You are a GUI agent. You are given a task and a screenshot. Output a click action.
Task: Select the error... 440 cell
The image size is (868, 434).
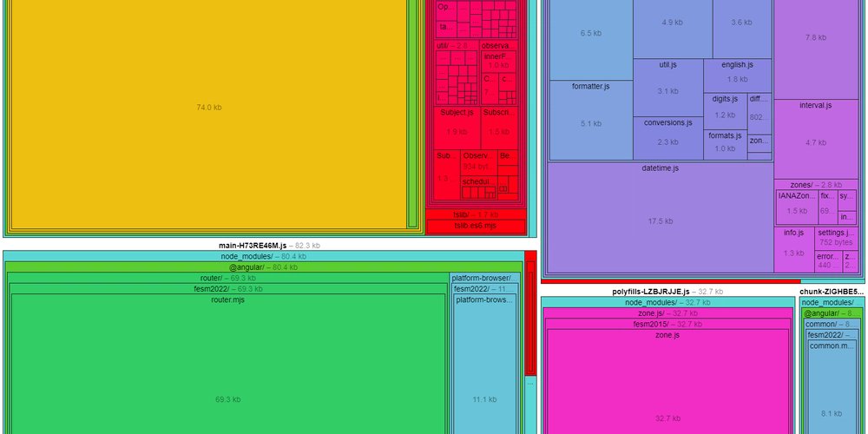(828, 261)
